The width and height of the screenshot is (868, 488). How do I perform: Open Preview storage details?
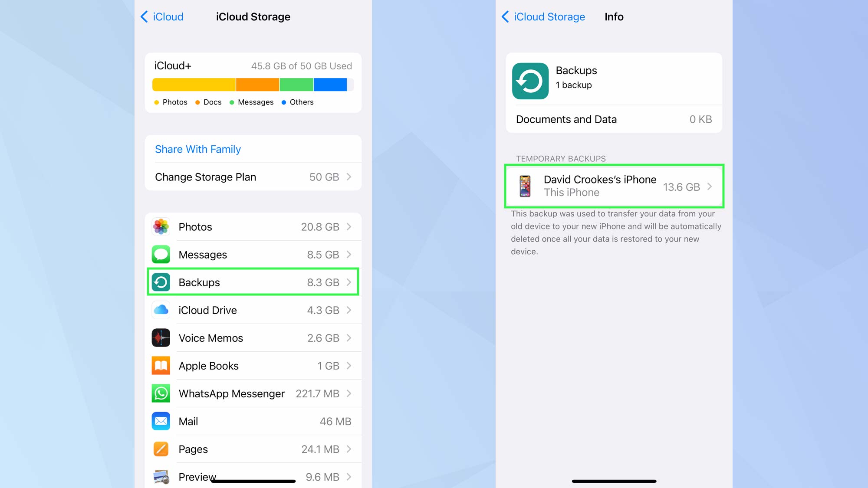click(253, 475)
